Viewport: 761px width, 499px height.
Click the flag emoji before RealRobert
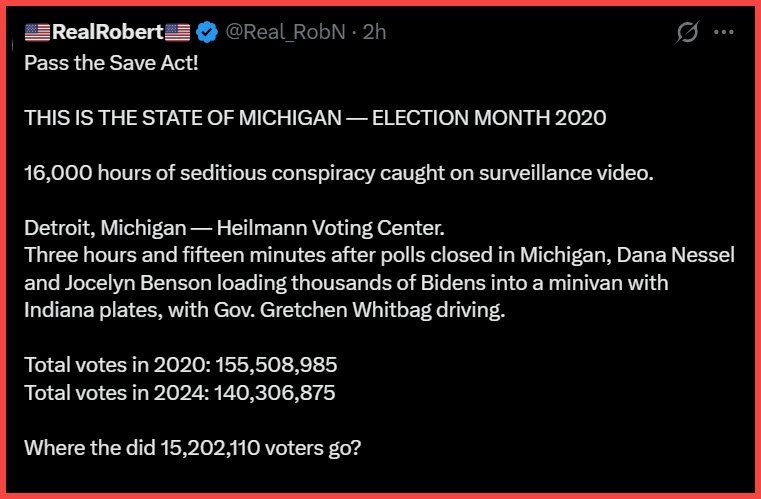[37, 32]
